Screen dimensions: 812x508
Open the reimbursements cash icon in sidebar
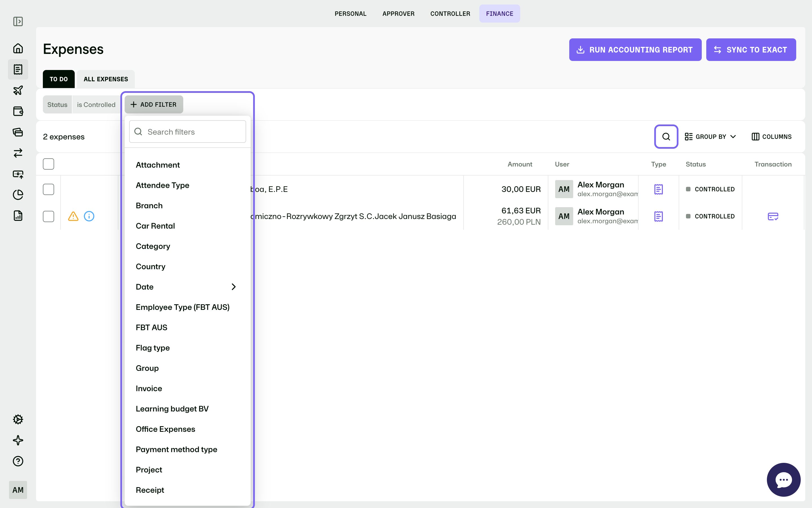coord(18,174)
